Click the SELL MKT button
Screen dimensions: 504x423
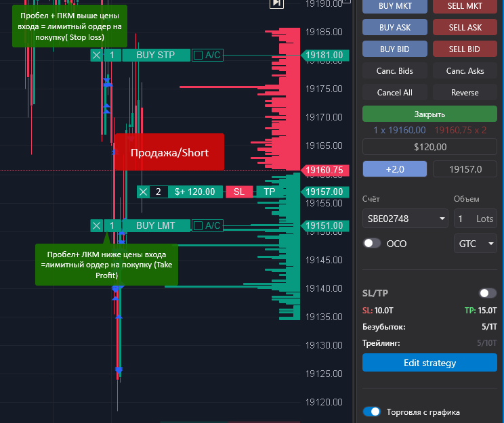tap(465, 6)
